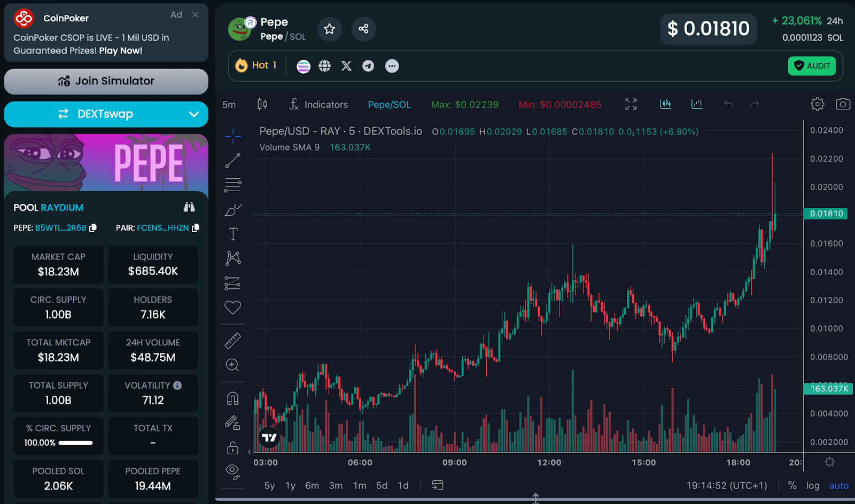Click the Hot 1 ranking badge
The height and width of the screenshot is (504, 855).
point(256,65)
